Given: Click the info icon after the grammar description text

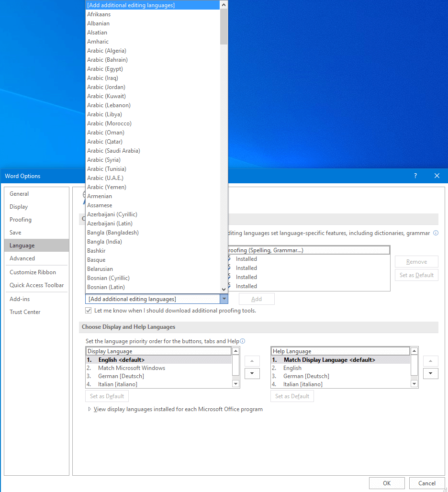Looking at the screenshot, I should tap(436, 233).
